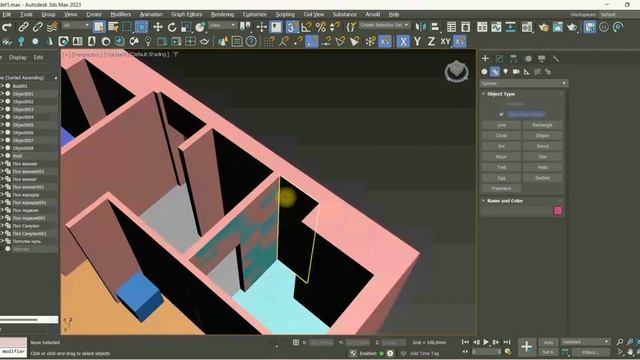Image resolution: width=640 pixels, height=360 pixels.
Task: Restrict transform to X axis
Action: tap(403, 41)
